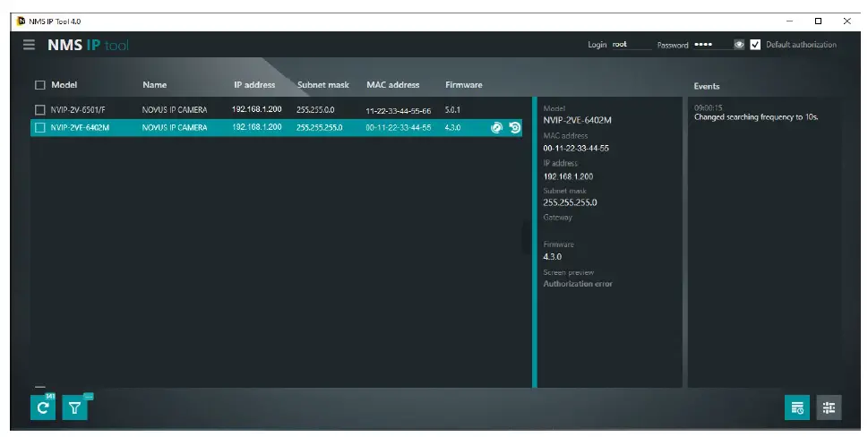Click MAC 11-22-33-44-55-66 cell
868x437 pixels.
point(398,111)
